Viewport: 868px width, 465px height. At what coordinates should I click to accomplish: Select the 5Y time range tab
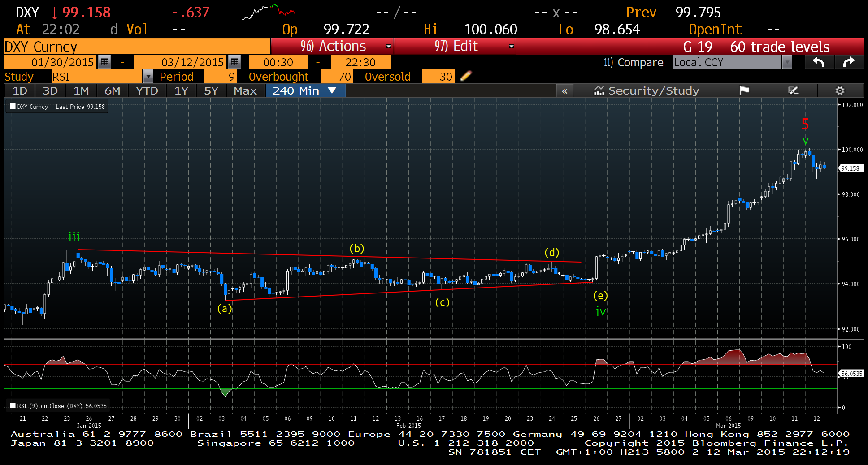(211, 91)
